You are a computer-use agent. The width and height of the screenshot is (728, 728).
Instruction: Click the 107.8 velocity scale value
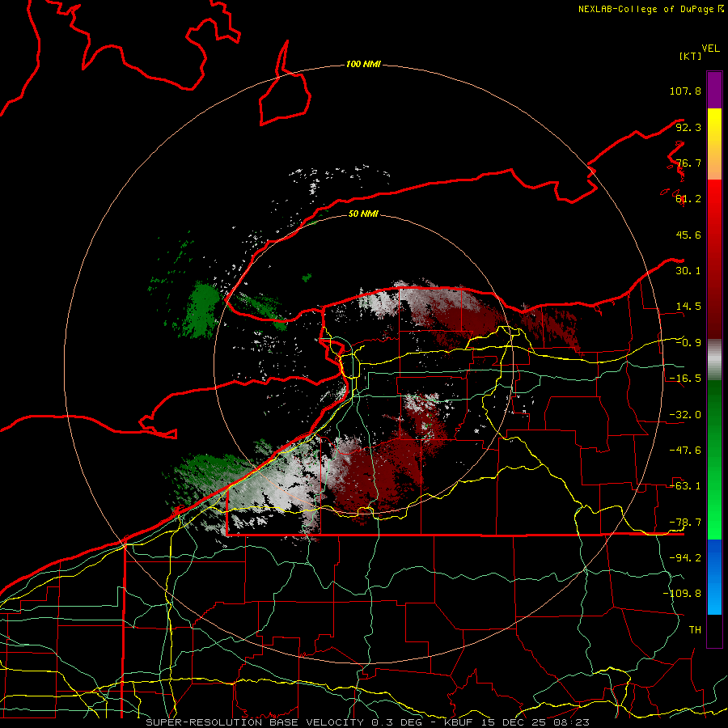coord(685,91)
